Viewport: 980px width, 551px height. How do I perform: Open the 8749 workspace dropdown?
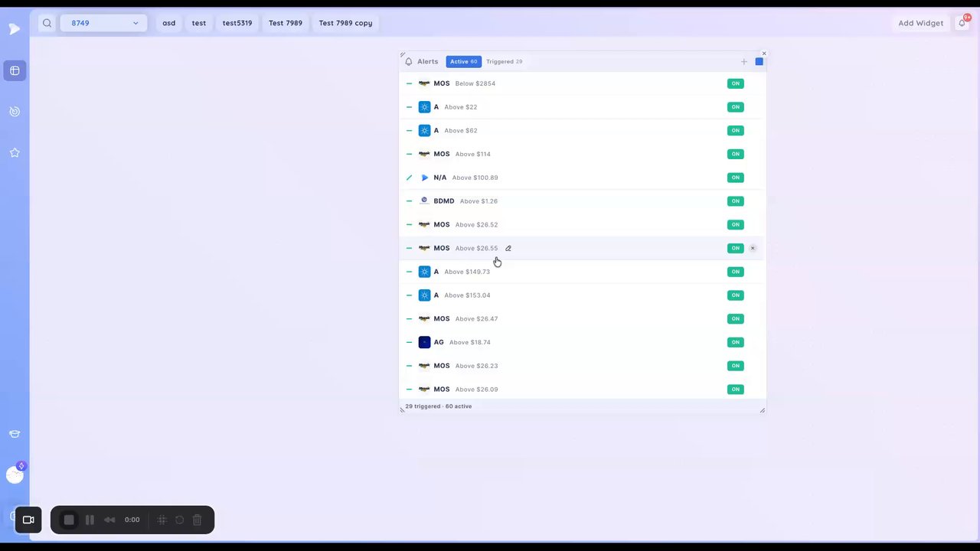[x=103, y=23]
